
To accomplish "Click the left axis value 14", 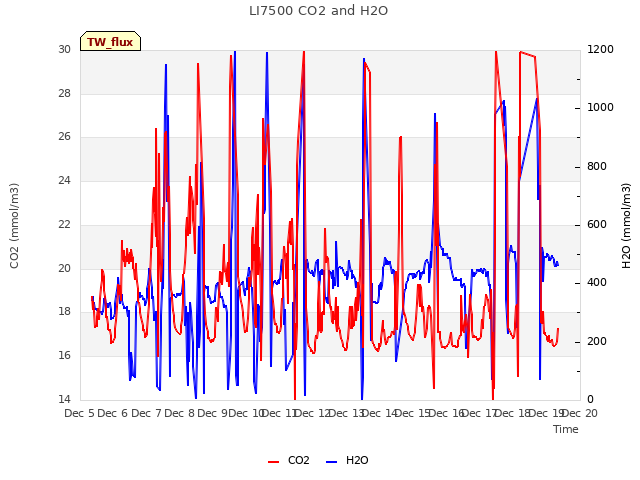I will (x=64, y=399).
